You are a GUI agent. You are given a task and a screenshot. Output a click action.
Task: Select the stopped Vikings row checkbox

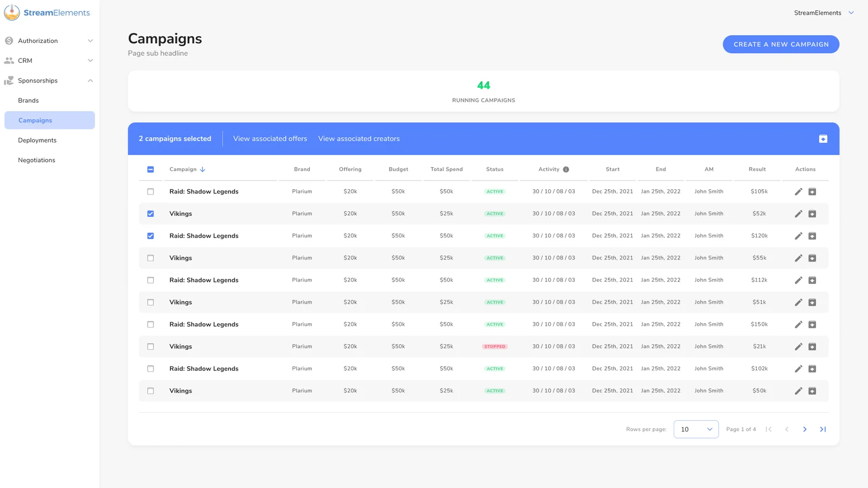click(150, 346)
